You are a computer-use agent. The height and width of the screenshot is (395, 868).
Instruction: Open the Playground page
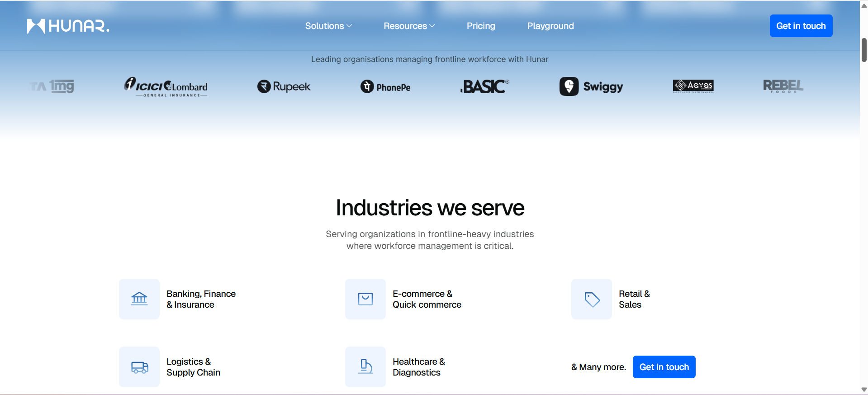pyautogui.click(x=550, y=26)
